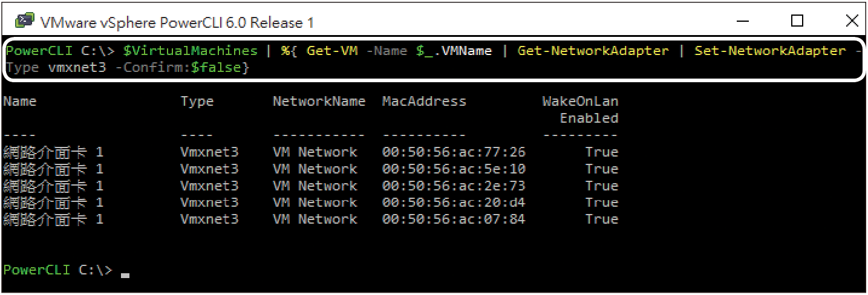
Task: Click the Type column header
Action: tap(197, 102)
